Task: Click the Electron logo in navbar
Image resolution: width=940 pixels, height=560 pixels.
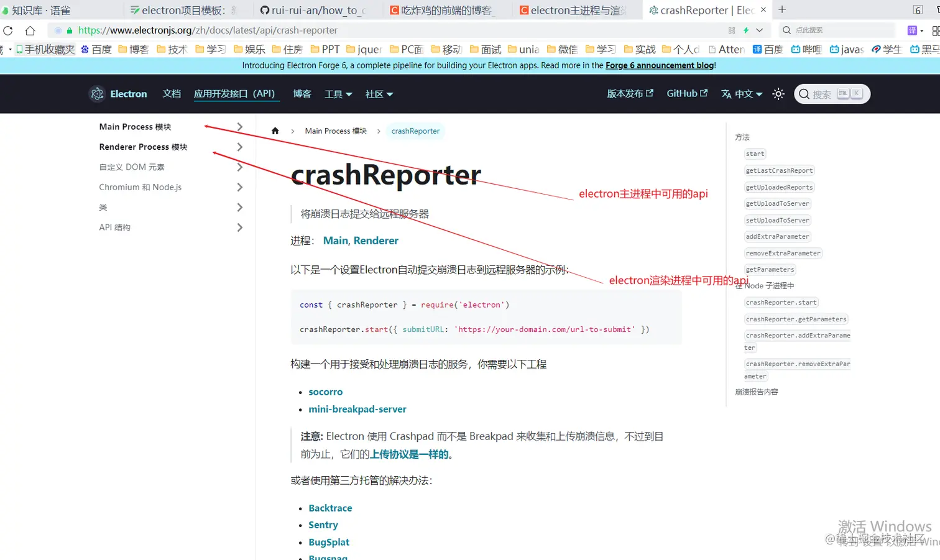Action: 97,94
